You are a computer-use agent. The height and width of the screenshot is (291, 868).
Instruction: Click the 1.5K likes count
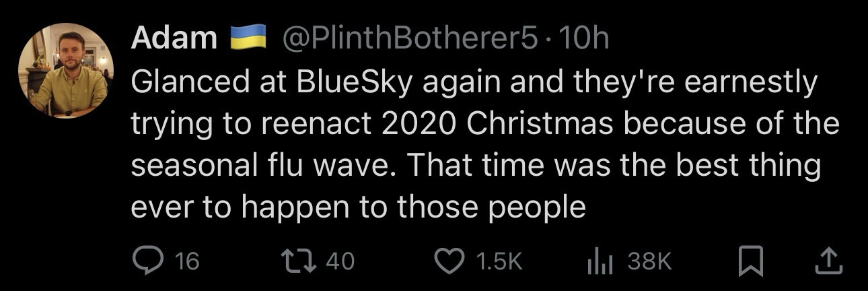point(498,261)
